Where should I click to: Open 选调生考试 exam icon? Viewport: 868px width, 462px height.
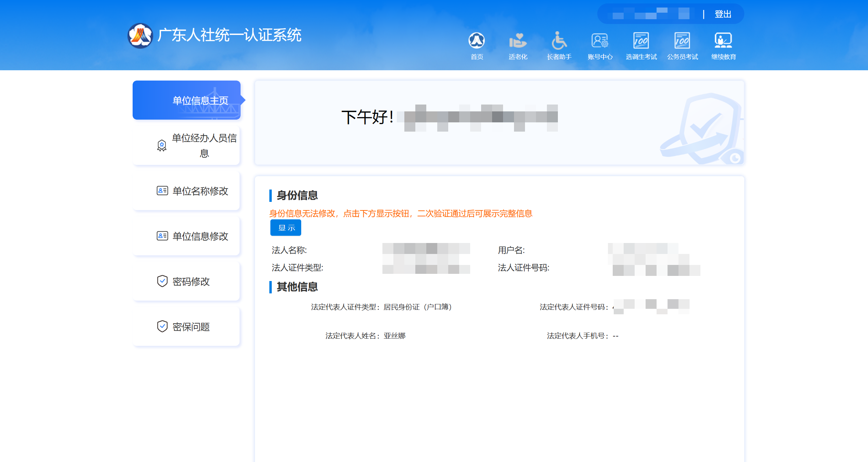[x=641, y=41]
